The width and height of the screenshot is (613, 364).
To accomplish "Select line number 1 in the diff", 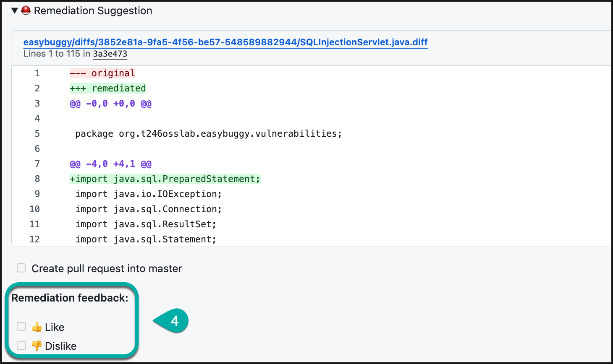I will [x=37, y=73].
